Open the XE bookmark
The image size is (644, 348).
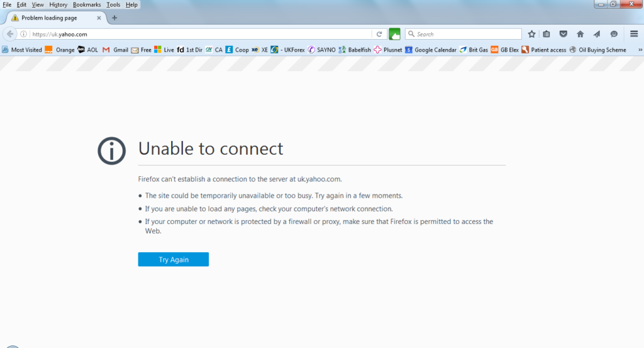(x=260, y=50)
